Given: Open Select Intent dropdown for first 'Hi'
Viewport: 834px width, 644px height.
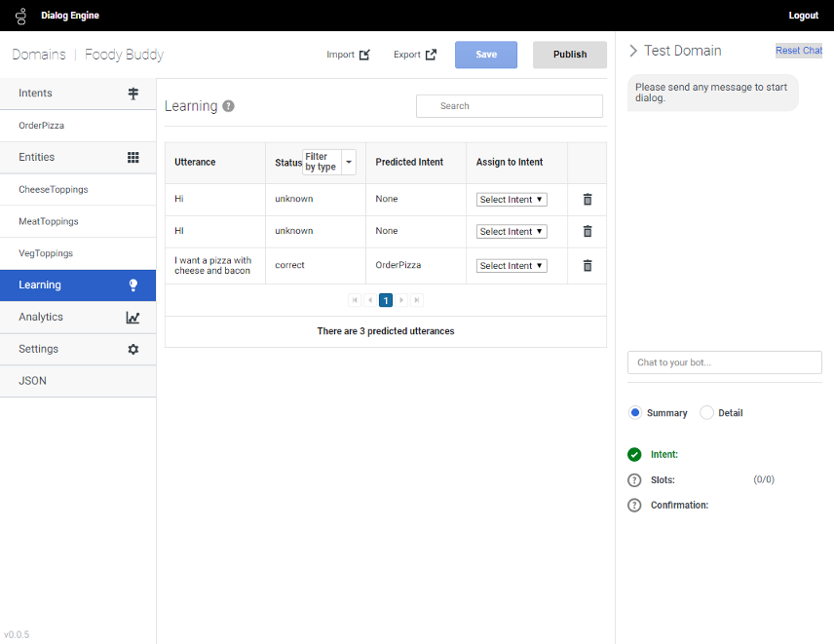Looking at the screenshot, I should (512, 200).
